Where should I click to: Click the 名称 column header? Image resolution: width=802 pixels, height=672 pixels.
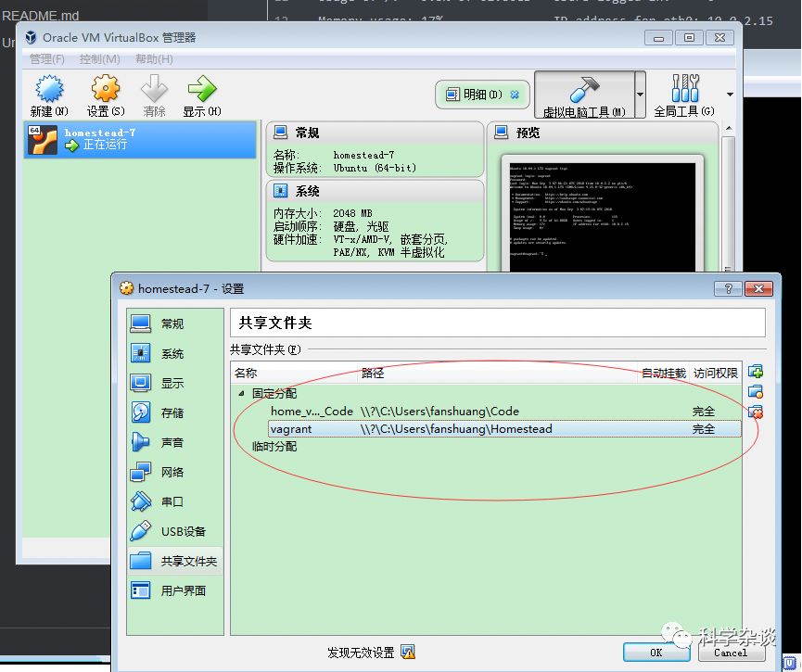tap(294, 374)
